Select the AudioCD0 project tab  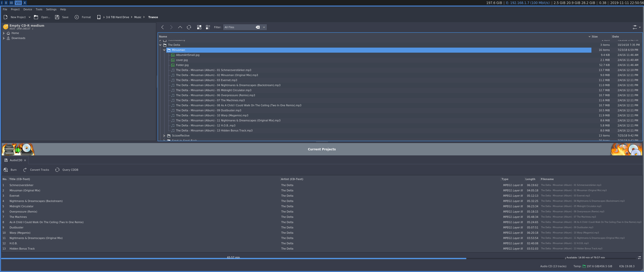point(15,160)
